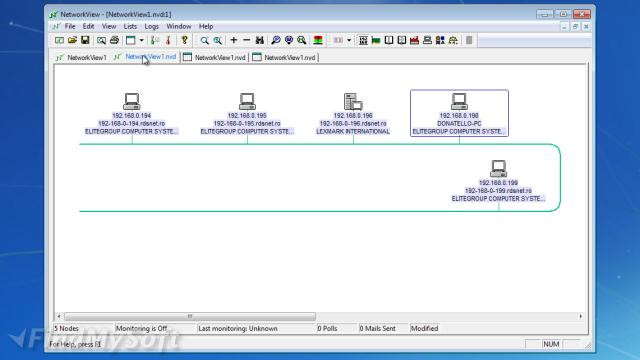The height and width of the screenshot is (360, 640).
Task: Click the blue magnifier discovery icon
Action: [276, 40]
